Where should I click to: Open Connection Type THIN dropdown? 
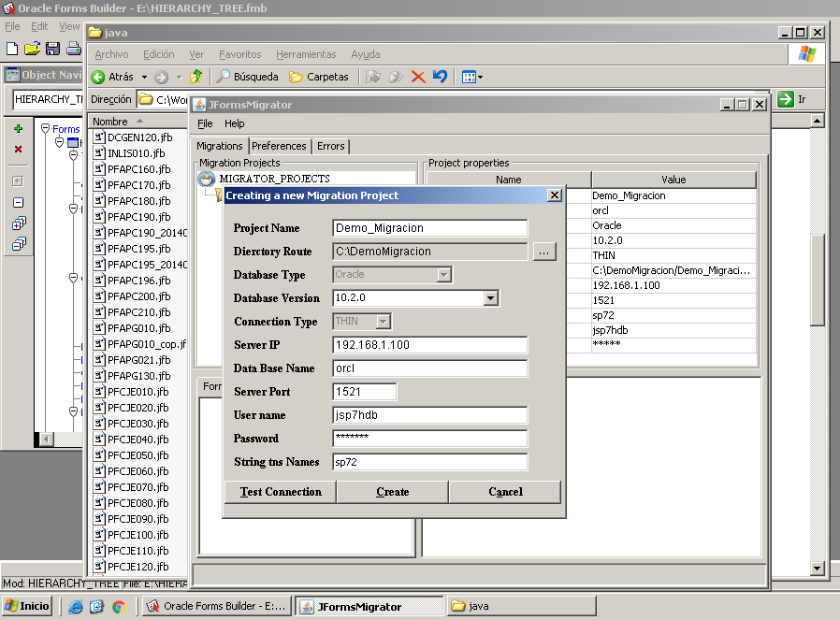click(x=383, y=322)
